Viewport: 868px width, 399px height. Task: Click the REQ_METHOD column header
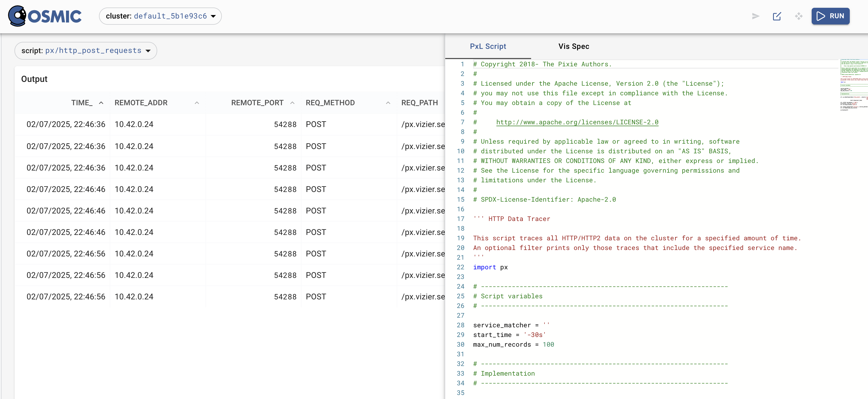coord(330,103)
